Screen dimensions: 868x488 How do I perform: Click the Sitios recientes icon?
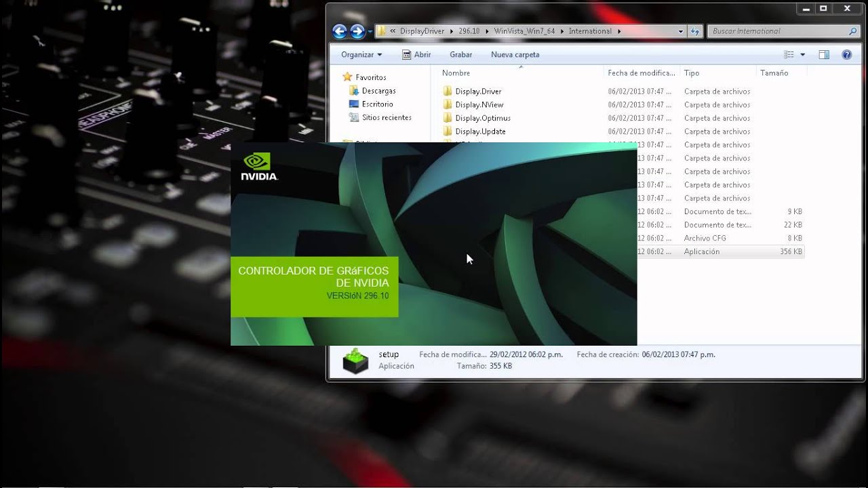(x=353, y=118)
